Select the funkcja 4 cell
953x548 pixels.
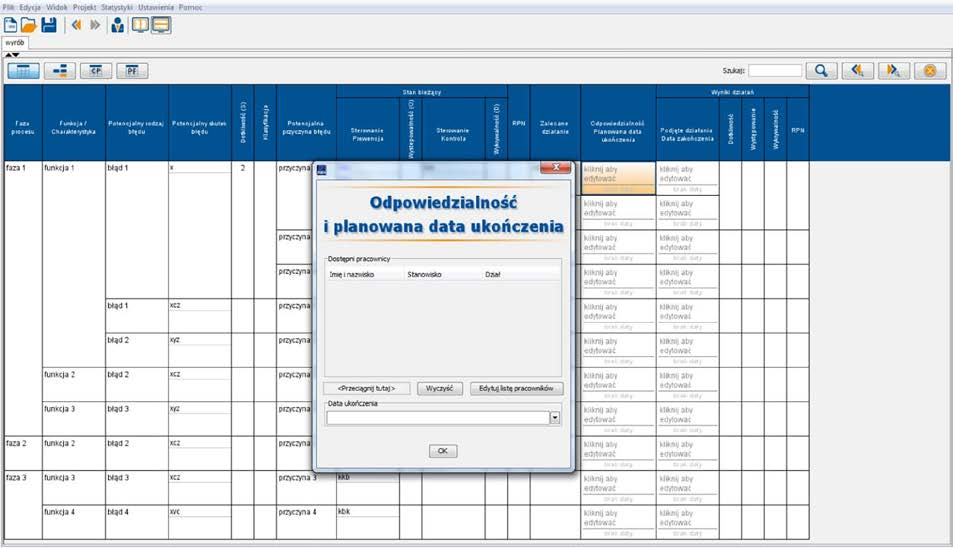(74, 522)
